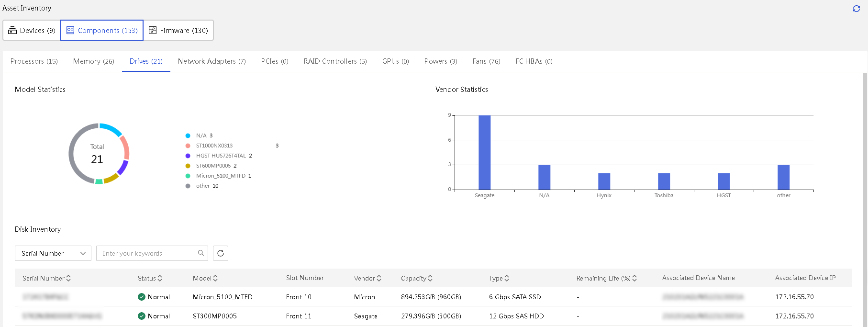Viewport: 868px width, 327px height.
Task: Select the Devices (9) button
Action: [32, 30]
